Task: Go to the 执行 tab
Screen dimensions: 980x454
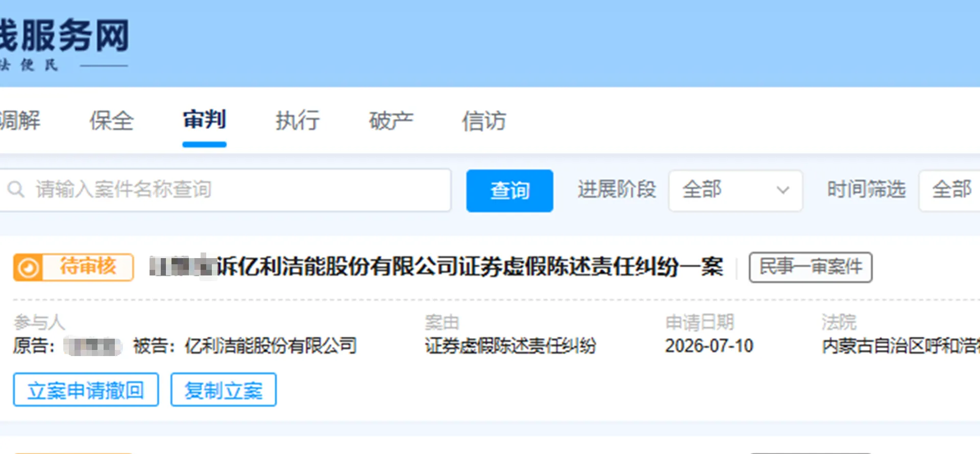Action: pyautogui.click(x=298, y=121)
